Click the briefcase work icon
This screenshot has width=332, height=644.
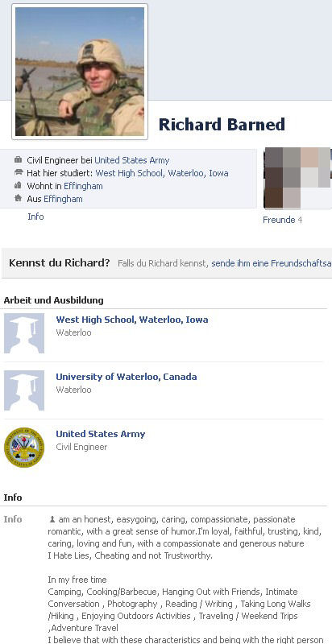point(18,159)
